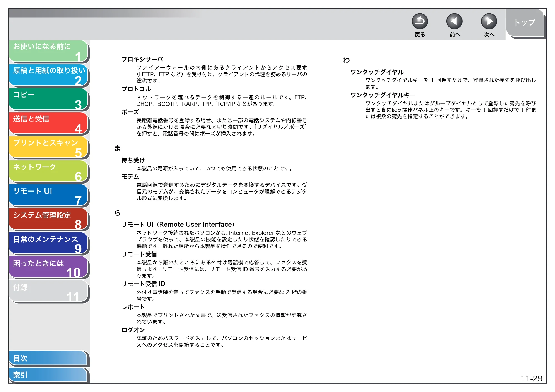
Task: Click the 次へ (next page) arrow icon
Action: 489,21
